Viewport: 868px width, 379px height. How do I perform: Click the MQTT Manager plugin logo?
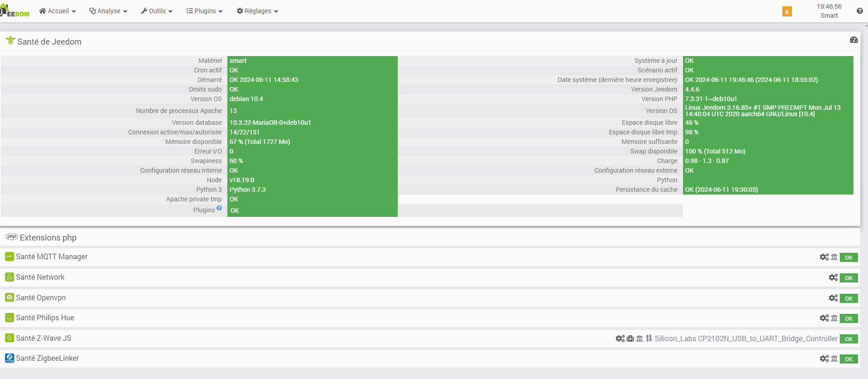(10, 256)
